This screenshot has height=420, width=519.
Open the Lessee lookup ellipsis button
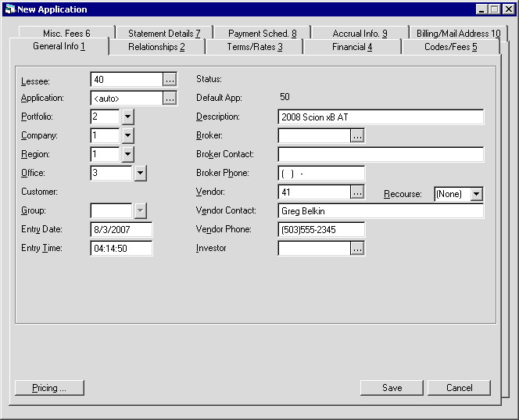pyautogui.click(x=170, y=80)
